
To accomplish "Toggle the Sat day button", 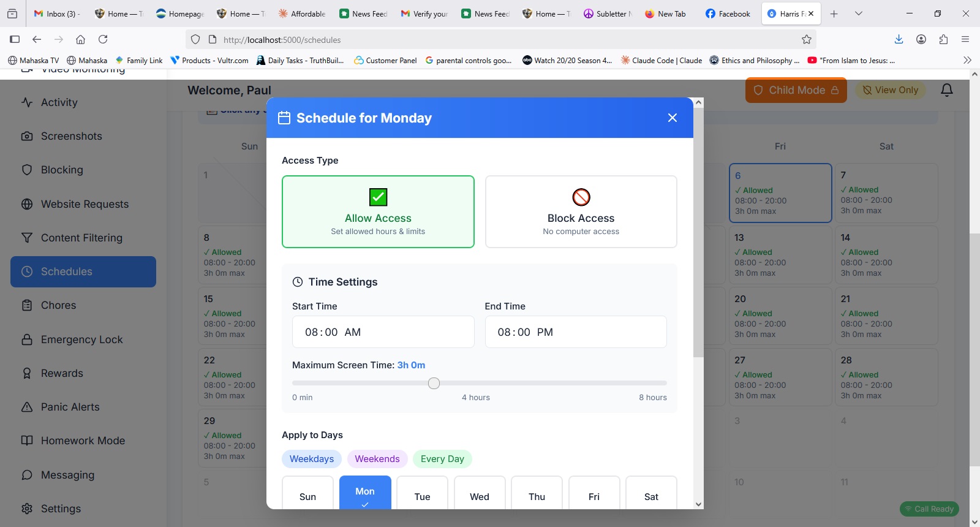I will pos(651,496).
